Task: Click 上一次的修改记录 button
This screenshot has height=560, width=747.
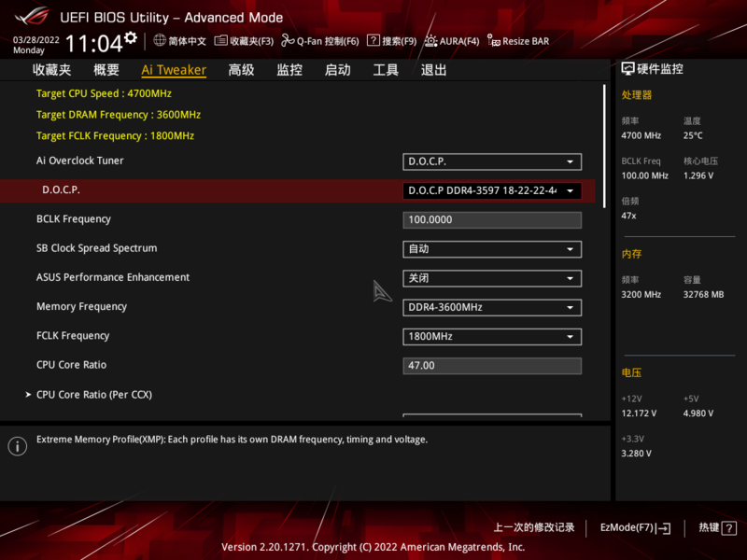Action: click(534, 527)
